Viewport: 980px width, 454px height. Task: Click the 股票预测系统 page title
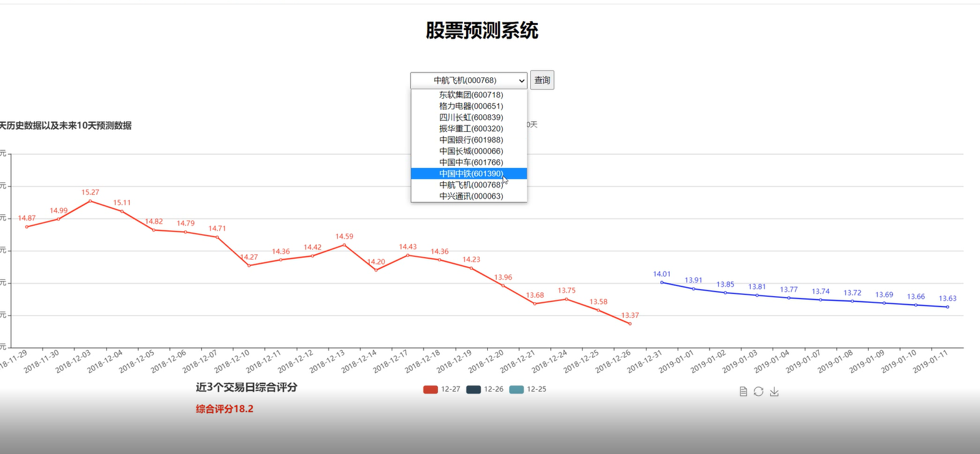click(482, 30)
